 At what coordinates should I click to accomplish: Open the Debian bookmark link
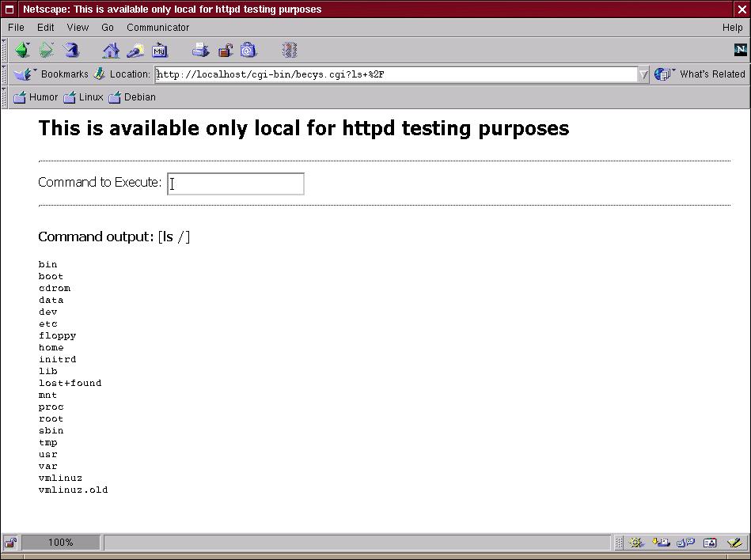pyautogui.click(x=132, y=97)
